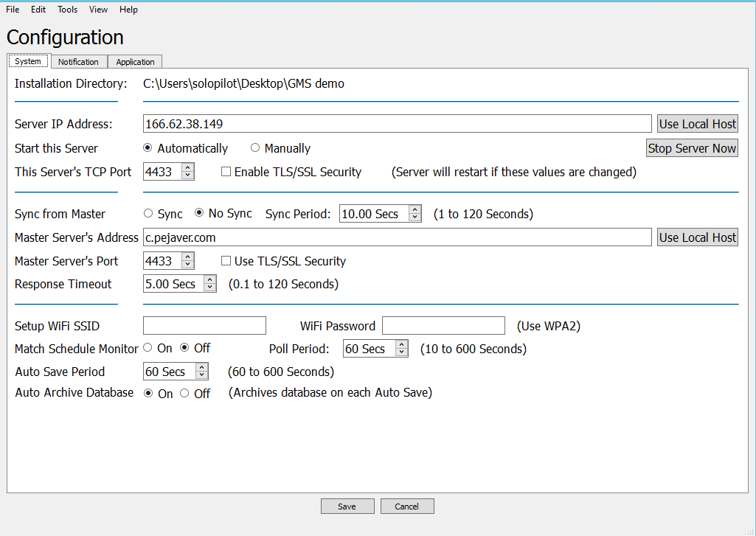Select Manually for Start this Server

pyautogui.click(x=256, y=148)
